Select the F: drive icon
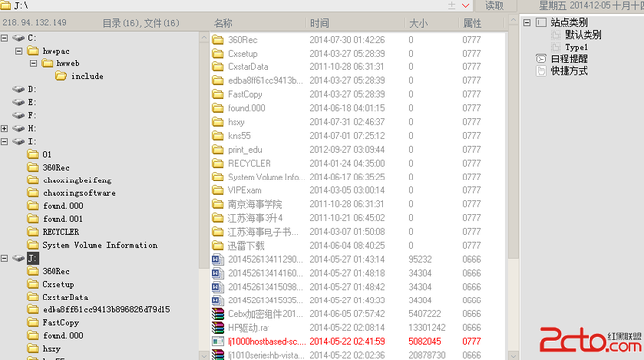 19,115
